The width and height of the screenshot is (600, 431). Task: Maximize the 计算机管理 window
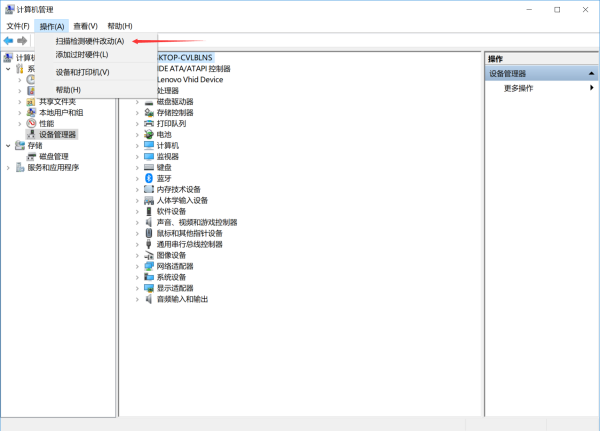[x=557, y=10]
